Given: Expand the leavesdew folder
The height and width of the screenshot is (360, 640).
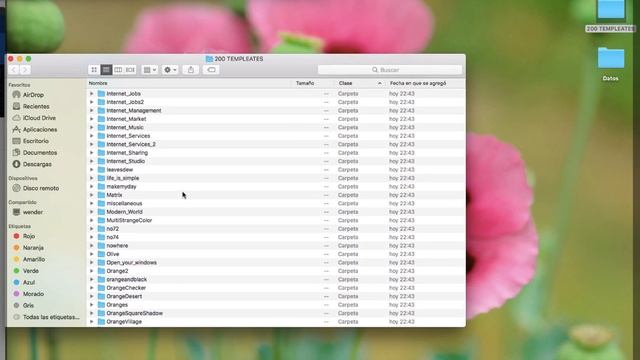Looking at the screenshot, I should point(91,170).
